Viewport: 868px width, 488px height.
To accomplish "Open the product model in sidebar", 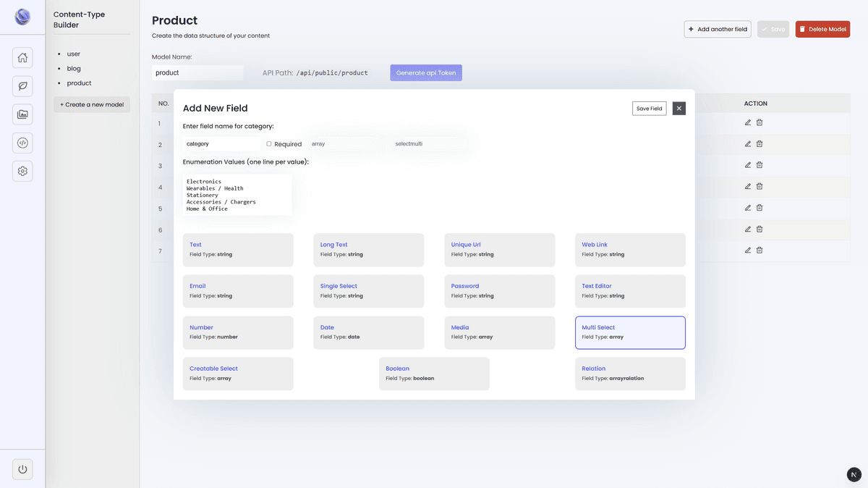I will (x=80, y=83).
